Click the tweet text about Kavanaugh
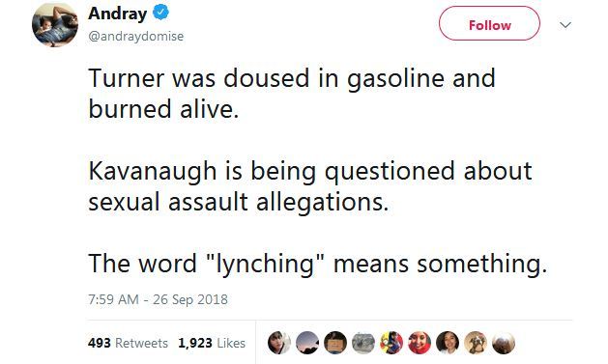This screenshot has height=364, width=608. pos(310,186)
